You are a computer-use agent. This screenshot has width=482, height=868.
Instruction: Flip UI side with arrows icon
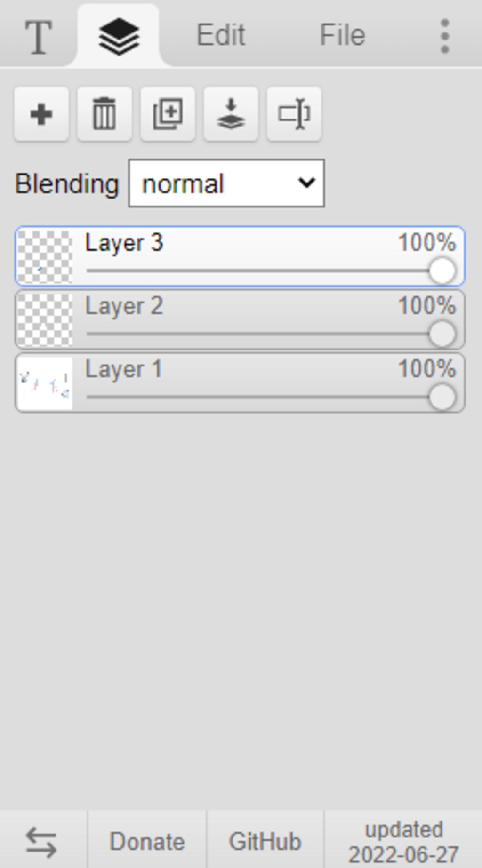click(x=41, y=841)
